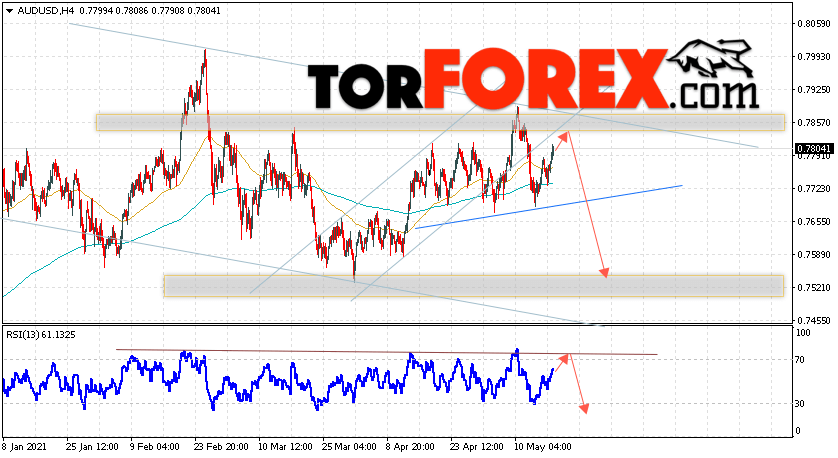838x458 pixels.
Task: Click the 0.75890 price axis label
Action: click(x=814, y=255)
